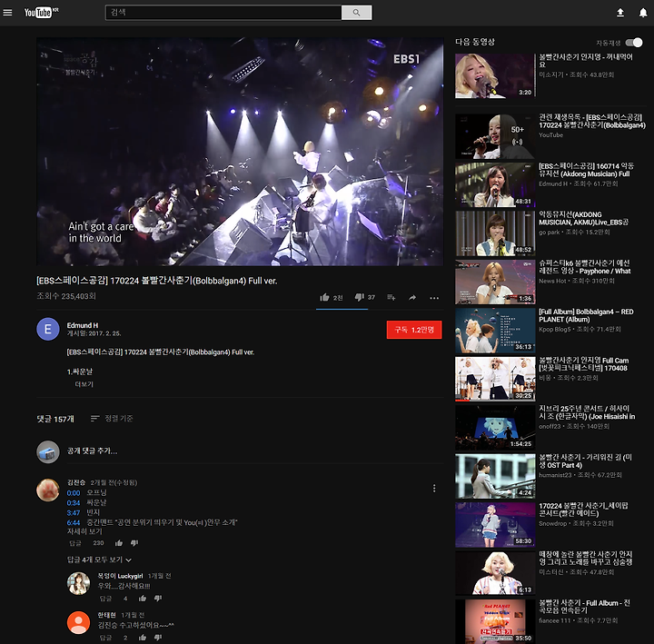Click the 검색 search input field

click(223, 13)
